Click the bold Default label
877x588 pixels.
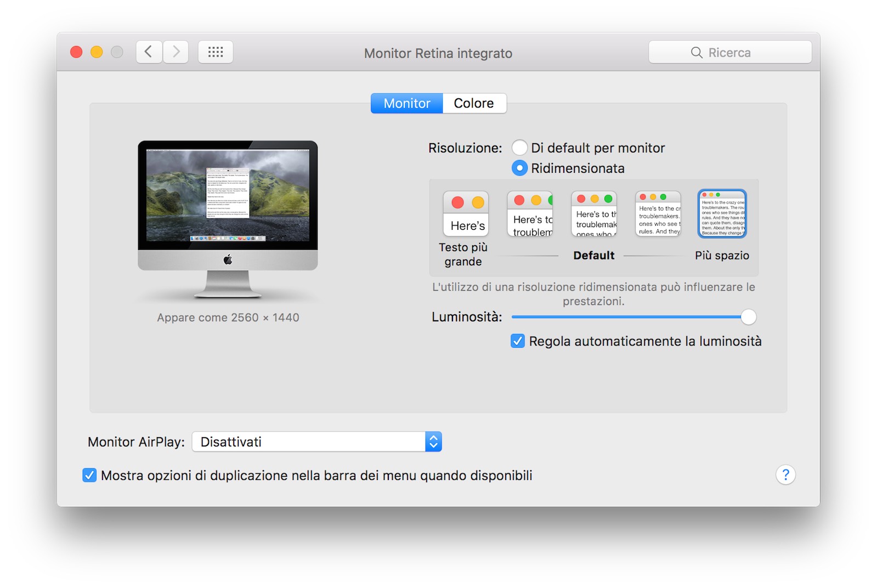594,256
